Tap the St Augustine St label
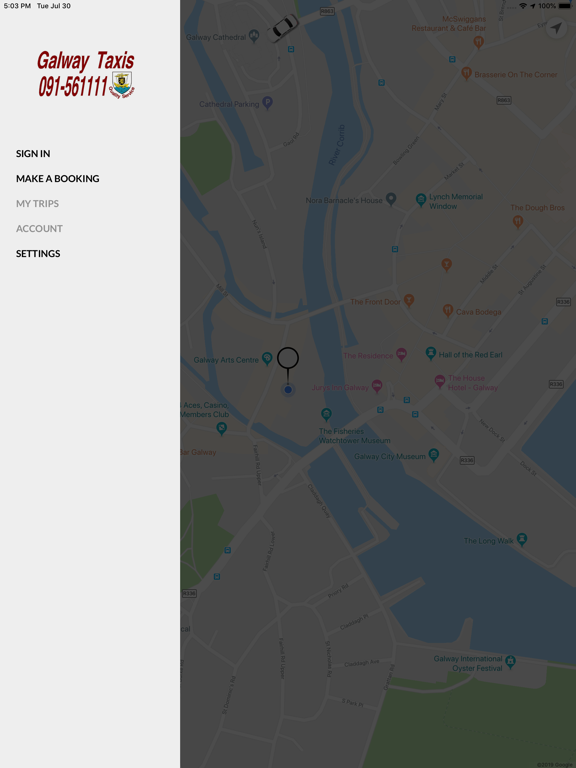The height and width of the screenshot is (768, 576). click(x=532, y=281)
